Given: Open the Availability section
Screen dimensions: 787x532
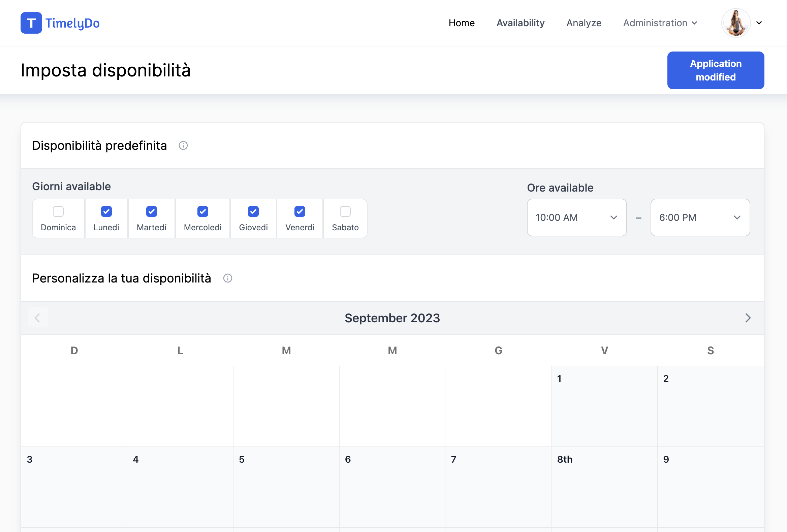Looking at the screenshot, I should [521, 23].
